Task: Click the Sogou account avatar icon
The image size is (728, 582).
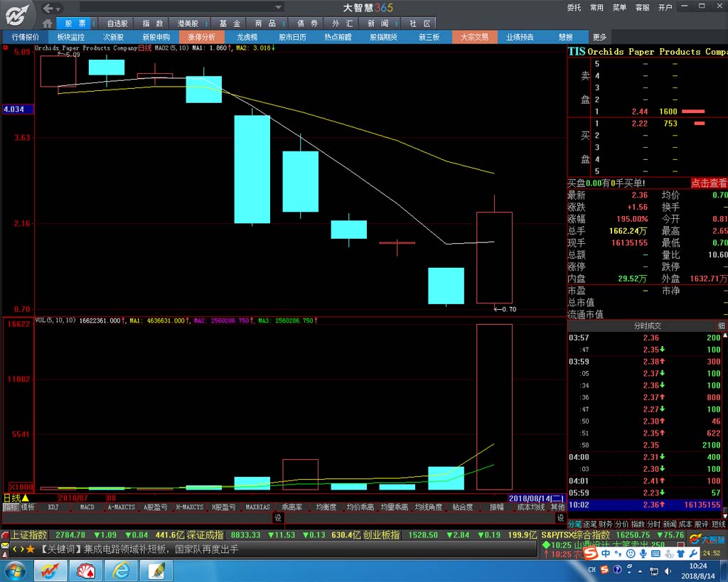Action: coord(668,554)
